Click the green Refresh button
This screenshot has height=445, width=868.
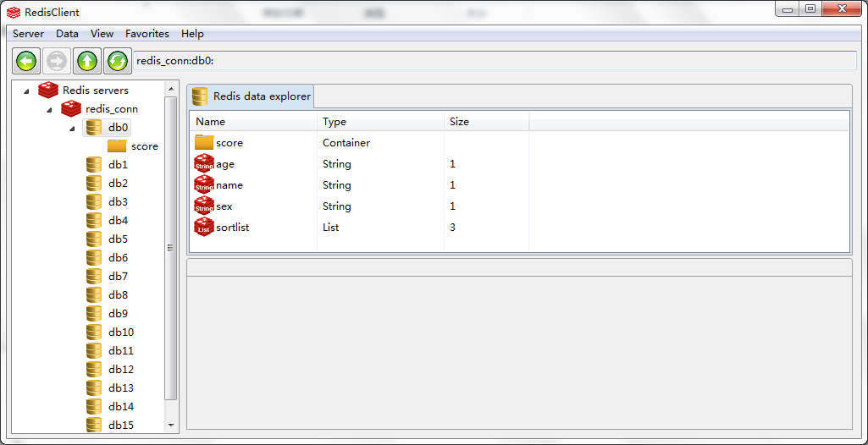tap(118, 61)
